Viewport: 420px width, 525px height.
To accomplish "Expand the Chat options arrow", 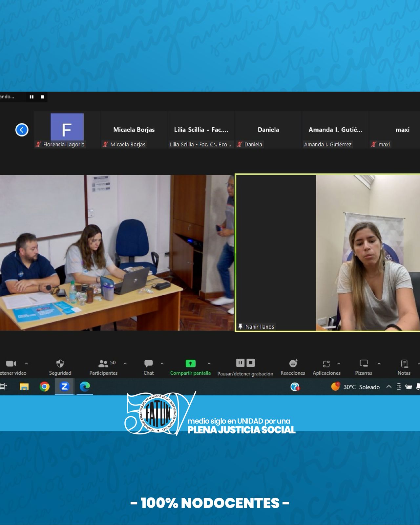I will tap(162, 364).
